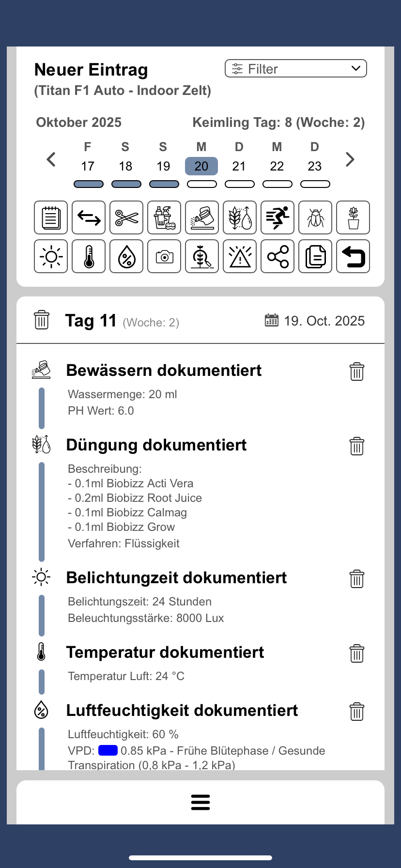
Task: Select the humidity droplet percent icon
Action: tap(126, 256)
